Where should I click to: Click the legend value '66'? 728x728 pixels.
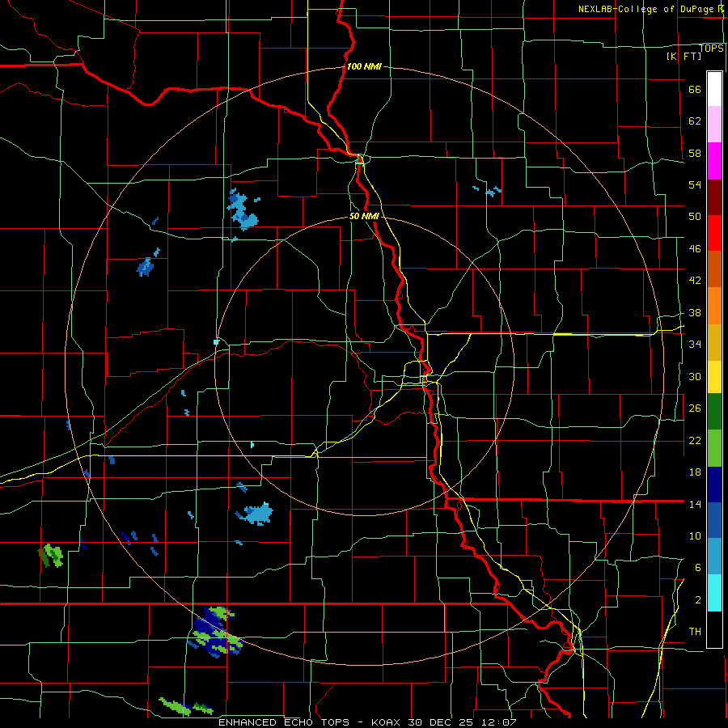click(x=695, y=89)
